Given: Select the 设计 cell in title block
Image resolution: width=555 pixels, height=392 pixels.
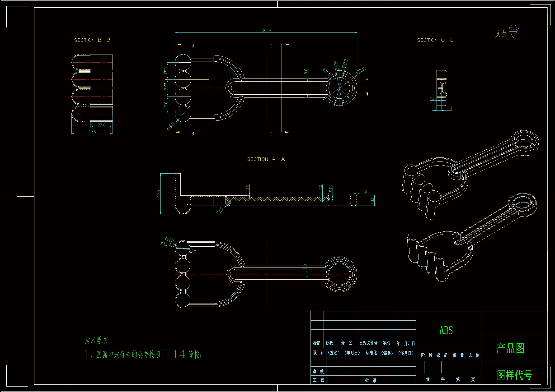Looking at the screenshot, I should click(318, 353).
